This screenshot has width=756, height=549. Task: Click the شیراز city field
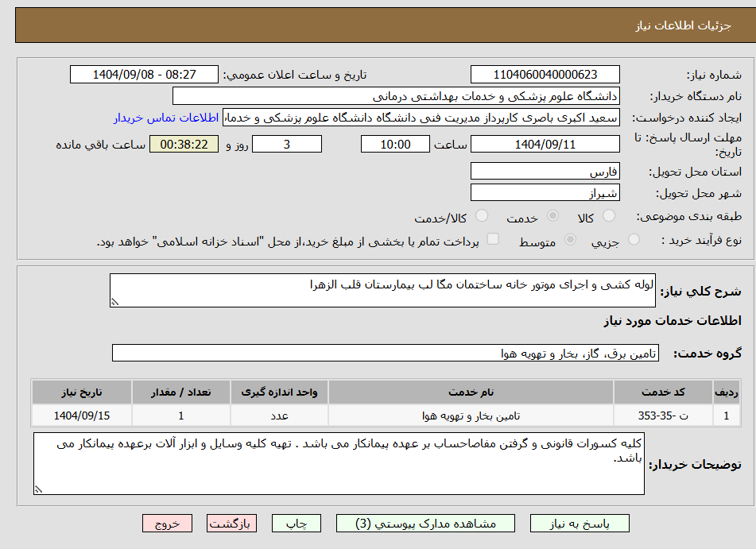(x=545, y=191)
